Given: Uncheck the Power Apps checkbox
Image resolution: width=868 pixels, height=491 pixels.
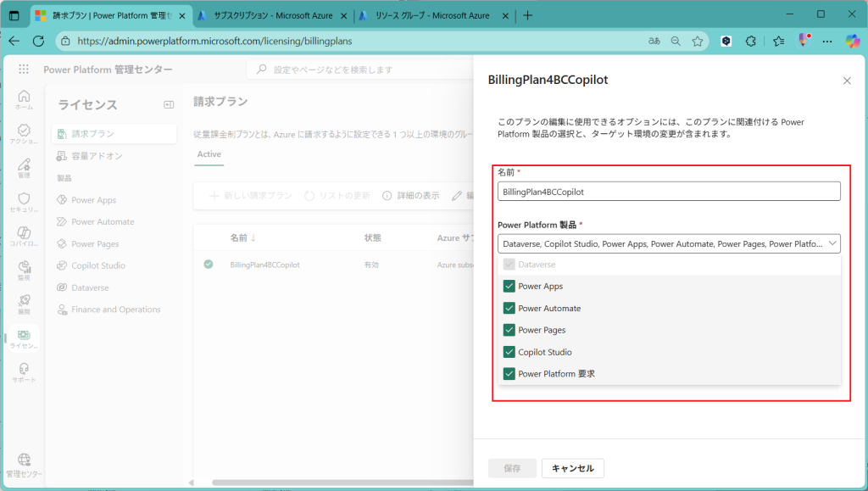Looking at the screenshot, I should (509, 286).
